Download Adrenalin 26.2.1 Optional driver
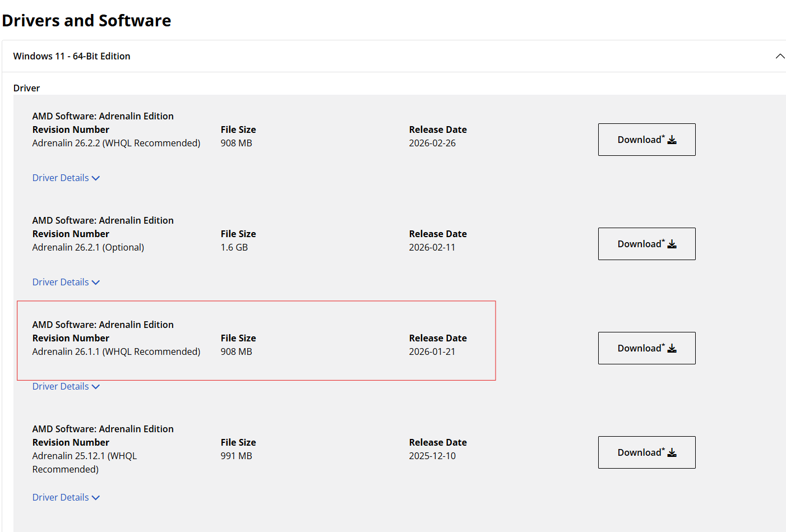Image resolution: width=786 pixels, height=532 pixels. coord(646,244)
